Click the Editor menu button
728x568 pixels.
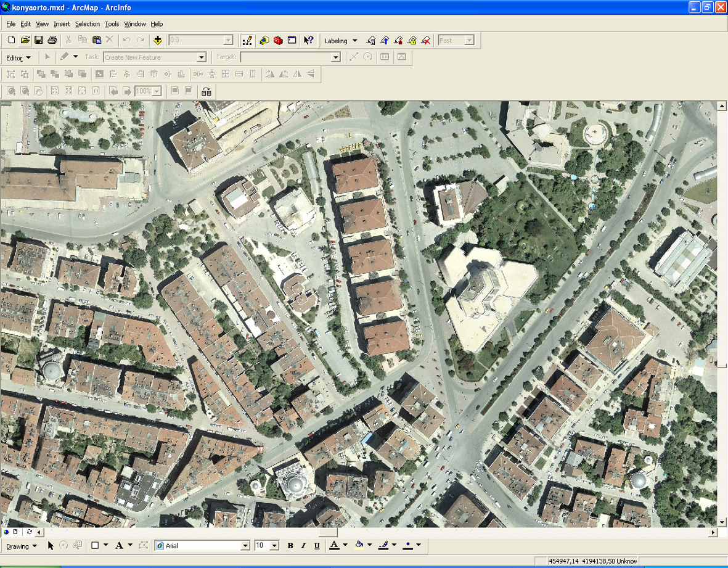pyautogui.click(x=18, y=57)
